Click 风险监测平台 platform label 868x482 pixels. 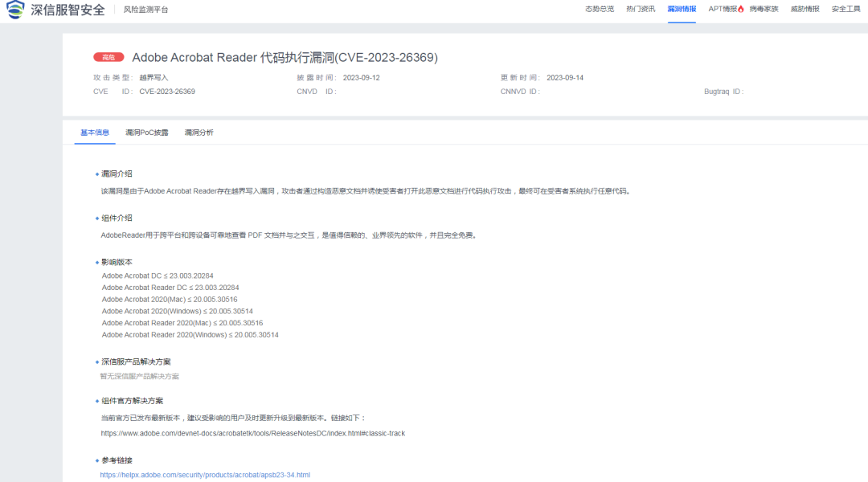[145, 10]
